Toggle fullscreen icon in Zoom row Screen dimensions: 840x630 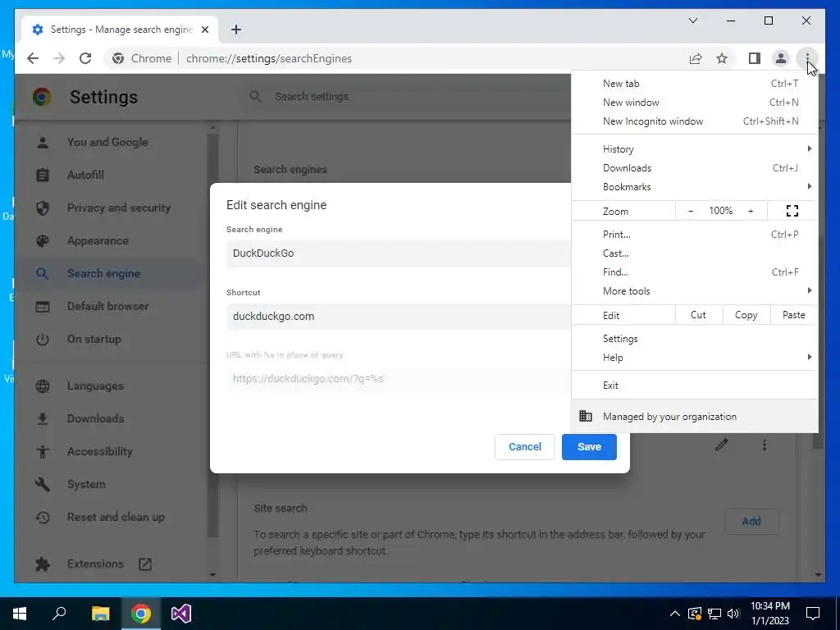pyautogui.click(x=792, y=211)
